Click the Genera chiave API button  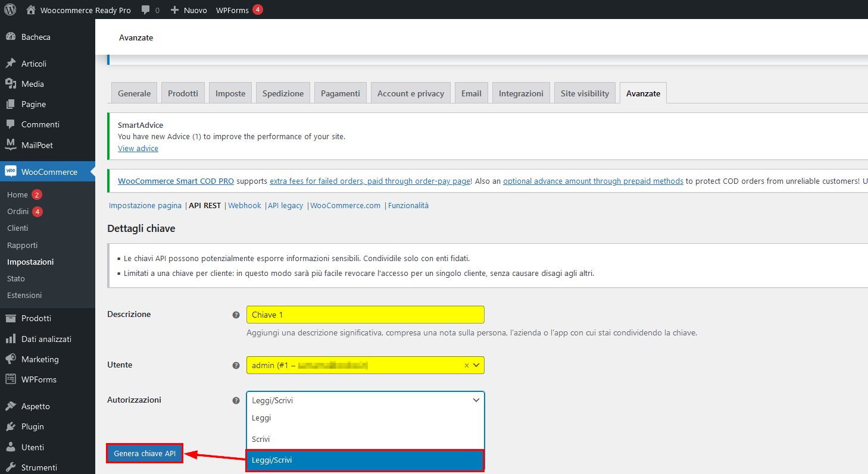(x=145, y=454)
